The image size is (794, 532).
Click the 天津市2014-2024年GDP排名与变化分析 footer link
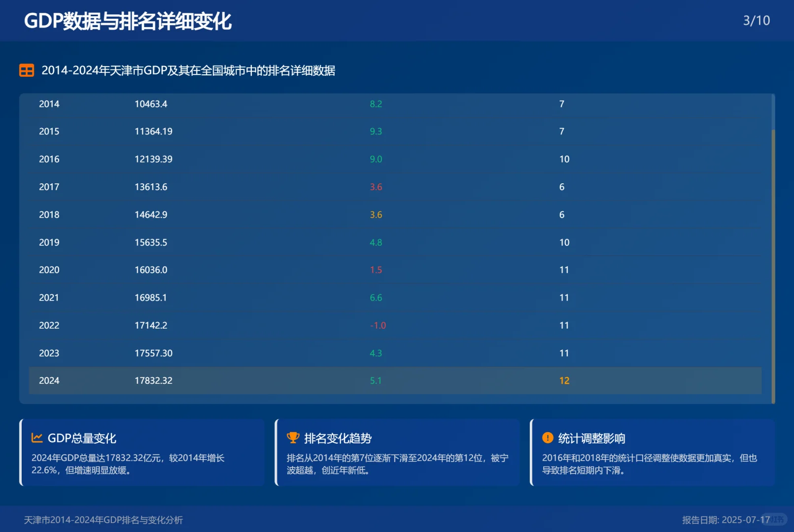pos(103,520)
